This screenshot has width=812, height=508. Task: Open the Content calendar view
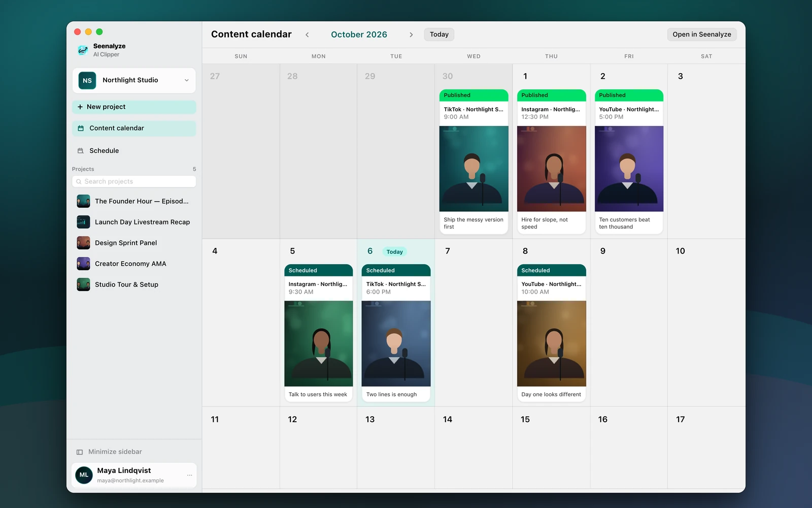134,129
